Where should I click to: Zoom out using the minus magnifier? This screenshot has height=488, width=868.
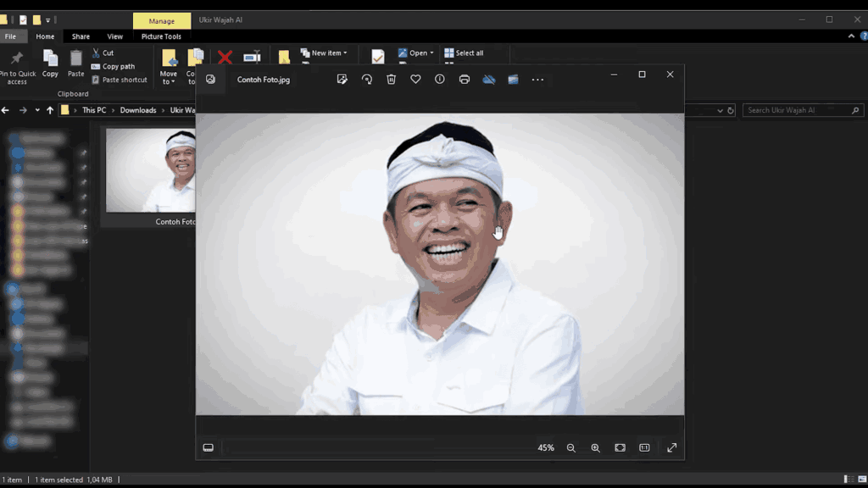point(570,447)
